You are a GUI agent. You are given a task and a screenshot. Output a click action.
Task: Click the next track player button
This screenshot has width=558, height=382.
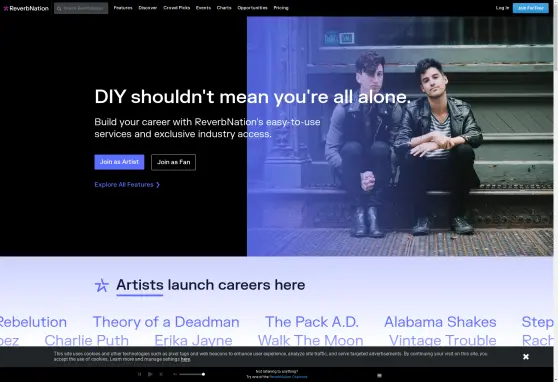pyautogui.click(x=161, y=374)
